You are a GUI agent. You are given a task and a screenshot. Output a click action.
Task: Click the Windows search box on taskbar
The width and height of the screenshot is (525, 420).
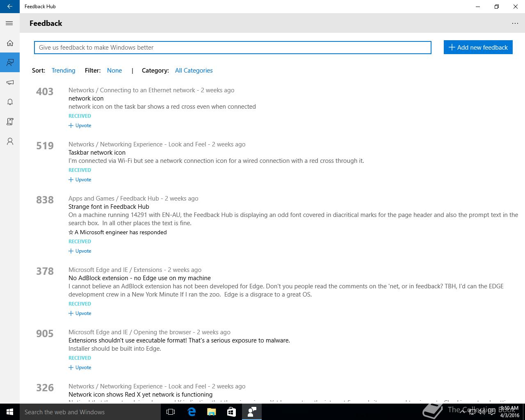90,412
